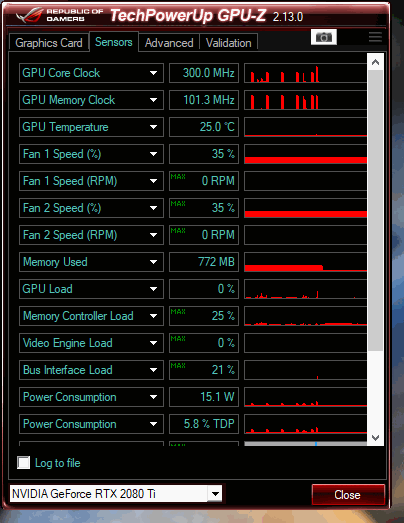Click the Memory Controller Load graph
The image size is (404, 523).
coord(306,316)
